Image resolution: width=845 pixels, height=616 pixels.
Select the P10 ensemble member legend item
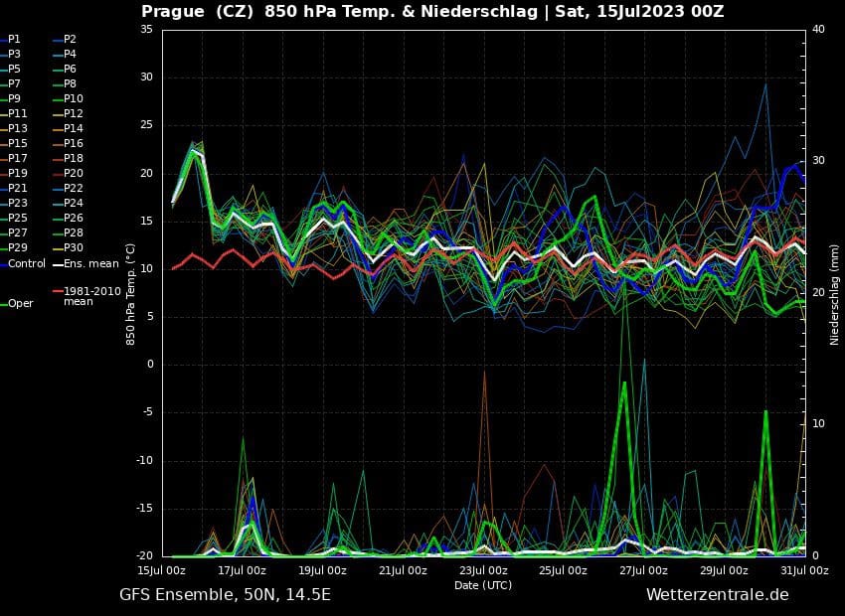click(x=73, y=98)
